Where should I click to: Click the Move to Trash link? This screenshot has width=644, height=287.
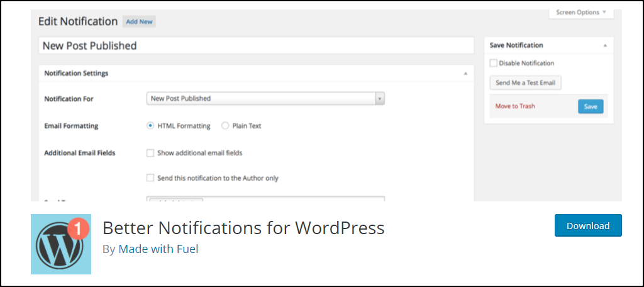pyautogui.click(x=515, y=106)
